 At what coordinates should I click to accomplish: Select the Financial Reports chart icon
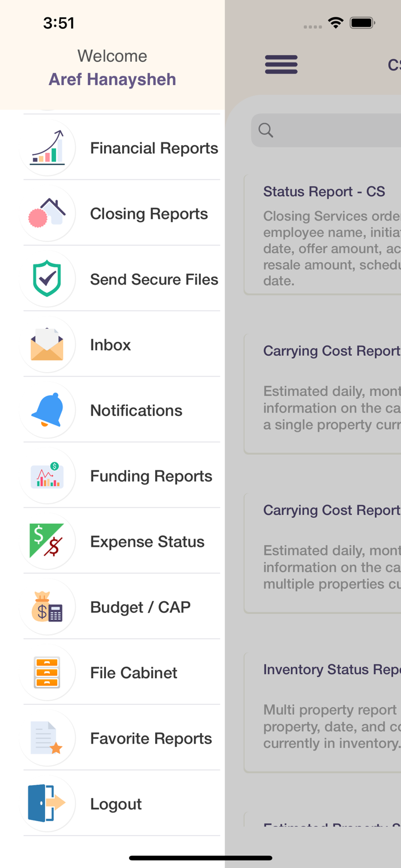(47, 148)
